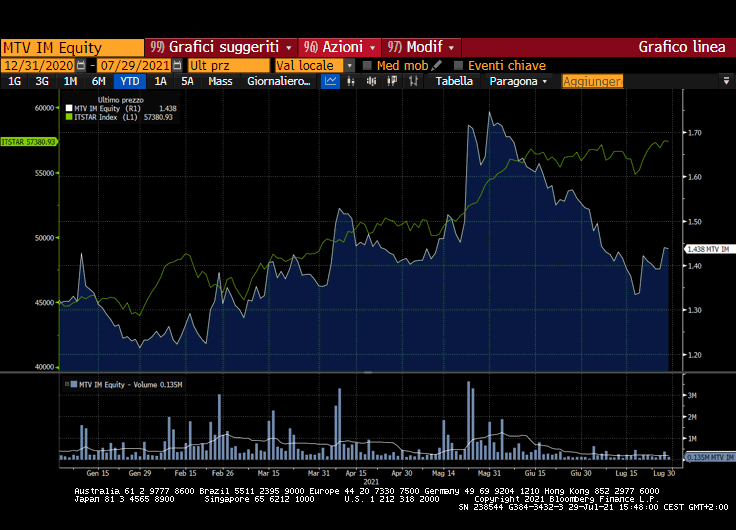
Task: Click the Aggiunger button
Action: click(x=591, y=82)
